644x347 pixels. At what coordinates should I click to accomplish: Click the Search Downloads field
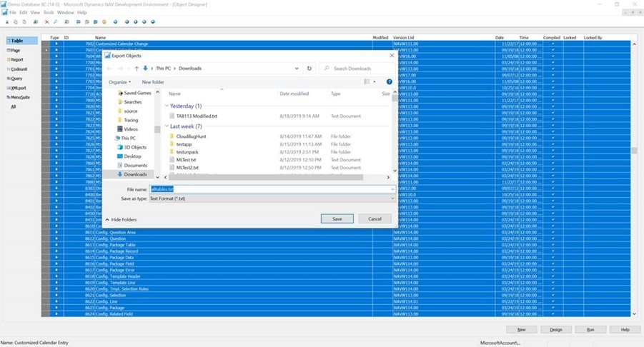357,69
